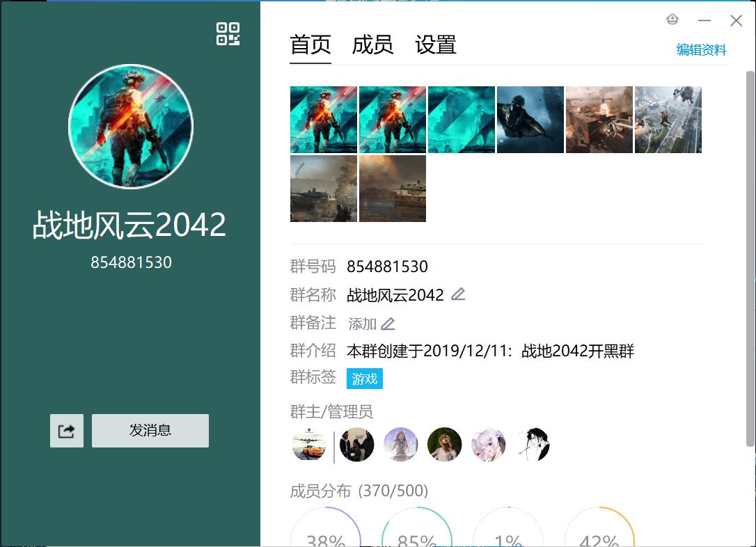Click the edit pencil next to group name
This screenshot has height=547, width=756.
[458, 294]
